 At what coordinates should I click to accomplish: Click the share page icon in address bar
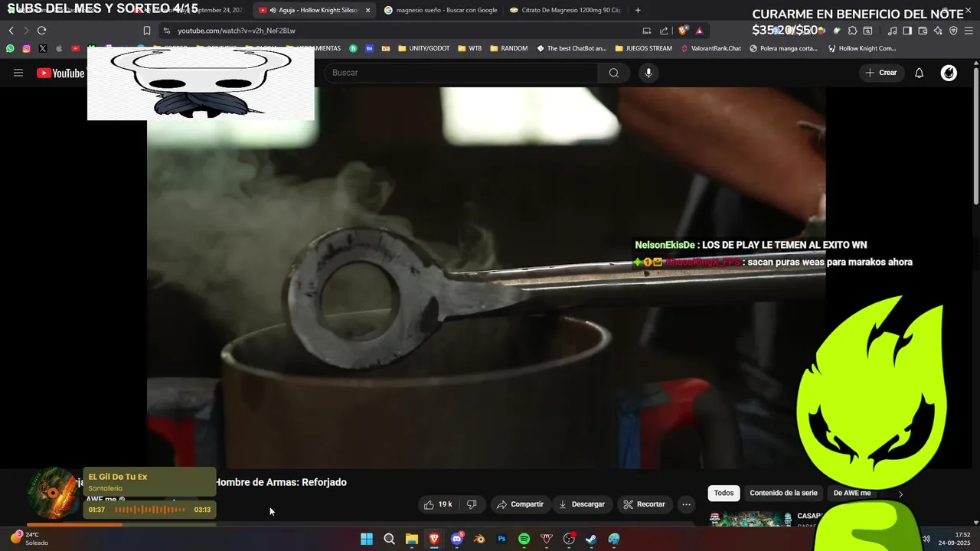pos(664,31)
